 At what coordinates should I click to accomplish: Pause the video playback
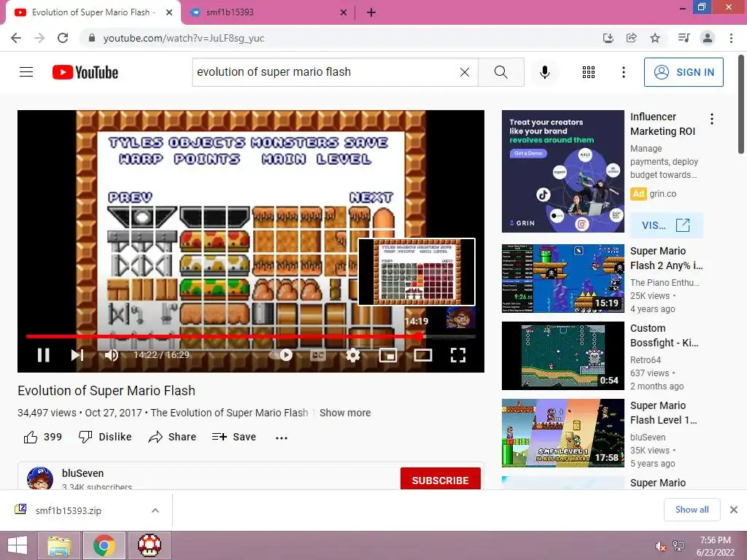43,355
